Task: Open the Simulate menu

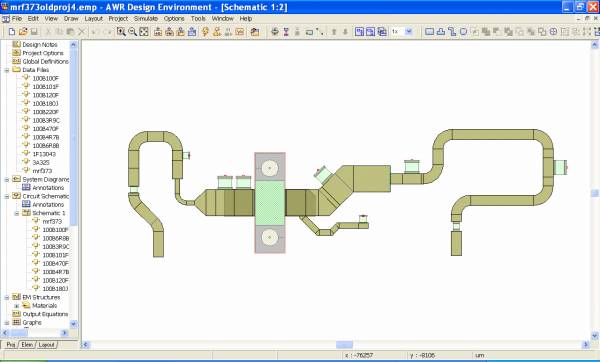Action: [x=146, y=18]
